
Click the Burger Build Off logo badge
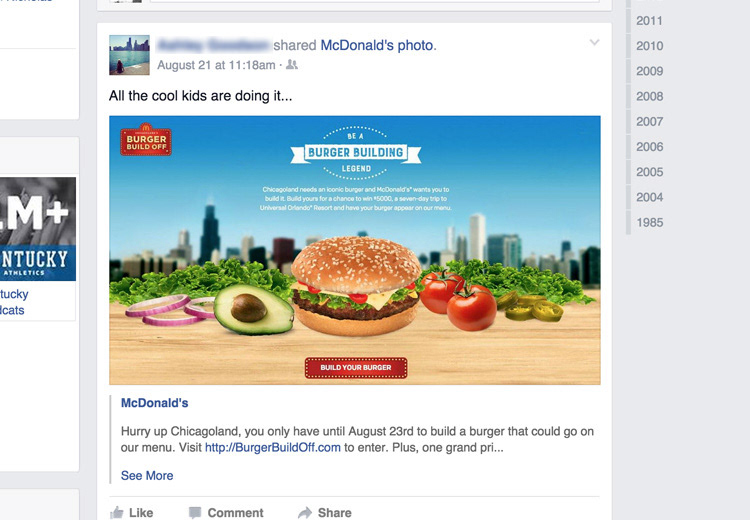point(146,140)
